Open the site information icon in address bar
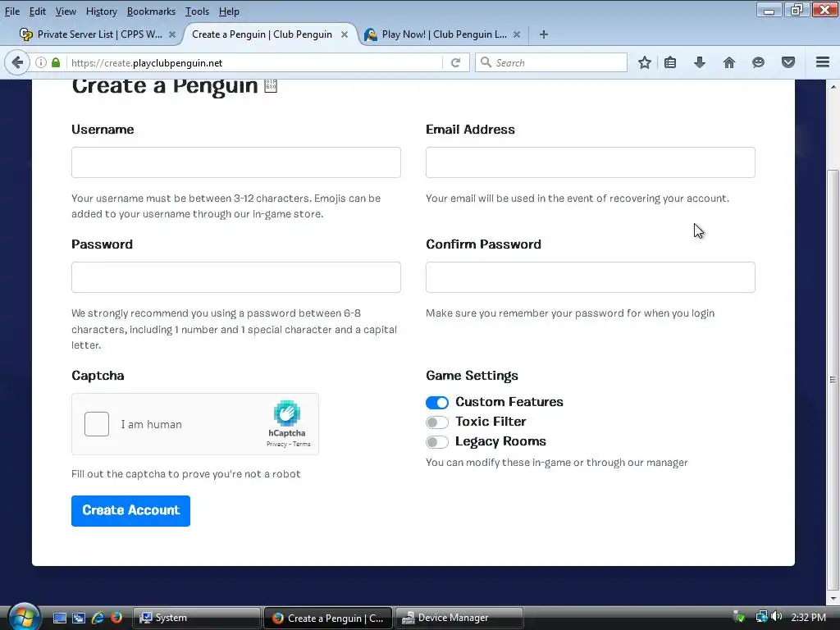This screenshot has height=630, width=840. pos(41,62)
